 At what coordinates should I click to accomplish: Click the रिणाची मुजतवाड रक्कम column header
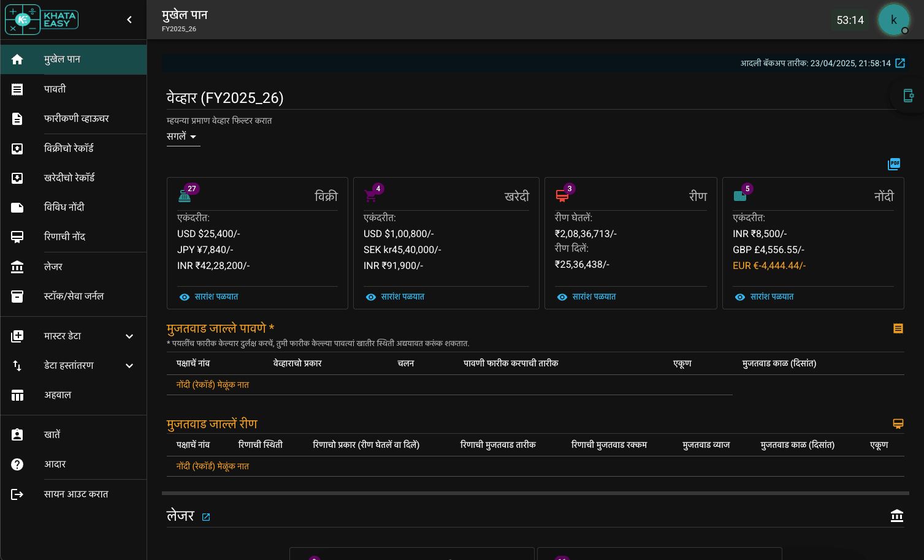(609, 445)
